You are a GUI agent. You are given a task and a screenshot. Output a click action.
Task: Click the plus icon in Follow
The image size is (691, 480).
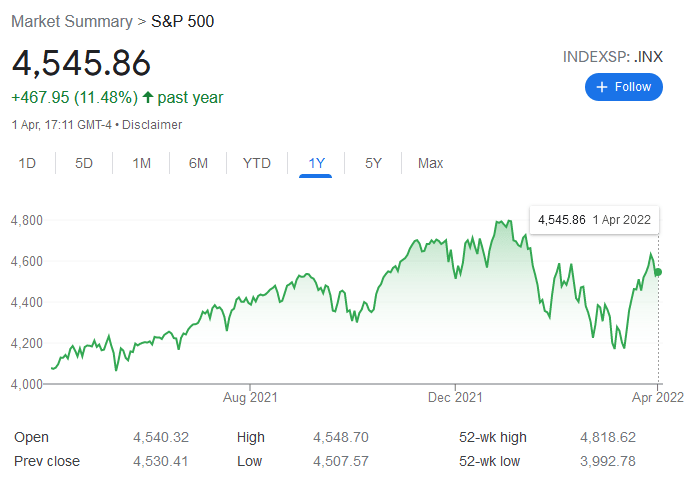(x=602, y=87)
